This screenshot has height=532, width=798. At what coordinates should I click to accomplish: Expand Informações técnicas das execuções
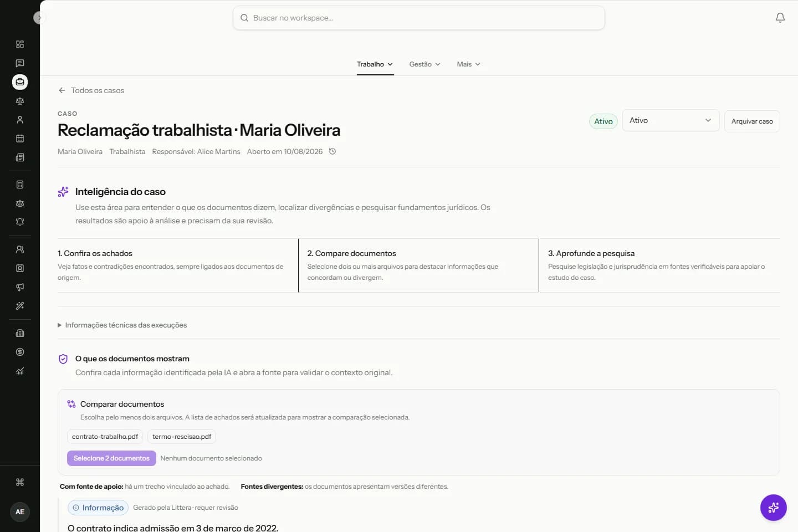[122, 325]
